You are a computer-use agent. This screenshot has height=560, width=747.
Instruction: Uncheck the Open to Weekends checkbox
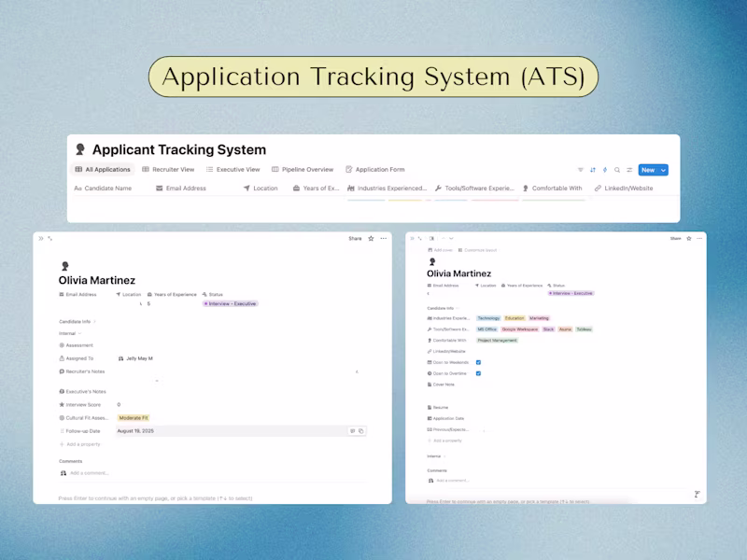pyautogui.click(x=478, y=362)
